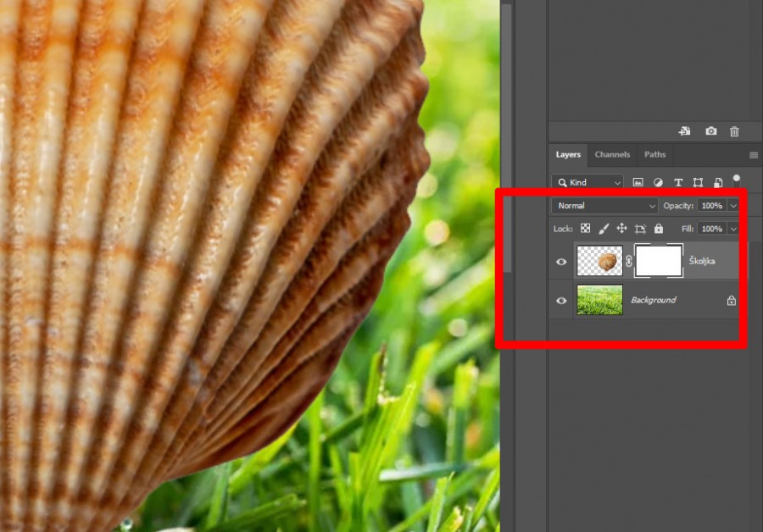Filter layers by smart object type

(x=717, y=182)
